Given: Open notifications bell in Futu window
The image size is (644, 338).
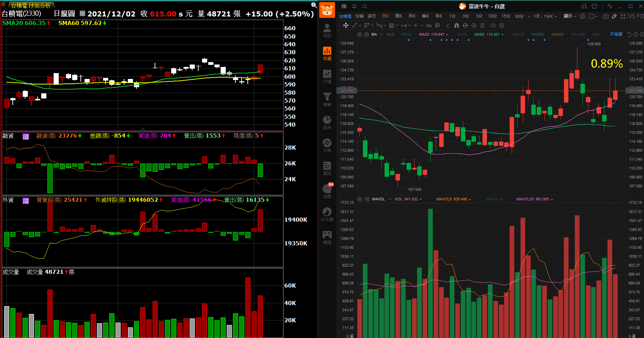Looking at the screenshot, I should (x=354, y=6).
